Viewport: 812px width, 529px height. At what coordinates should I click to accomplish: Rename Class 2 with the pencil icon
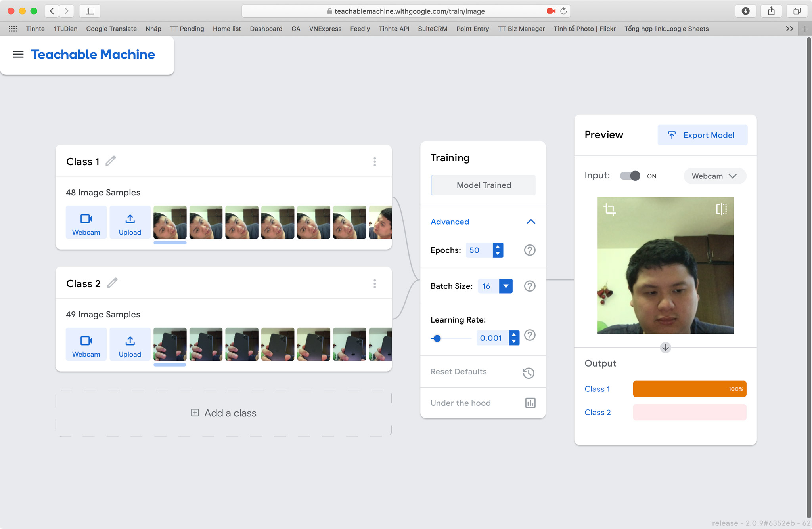pos(112,283)
